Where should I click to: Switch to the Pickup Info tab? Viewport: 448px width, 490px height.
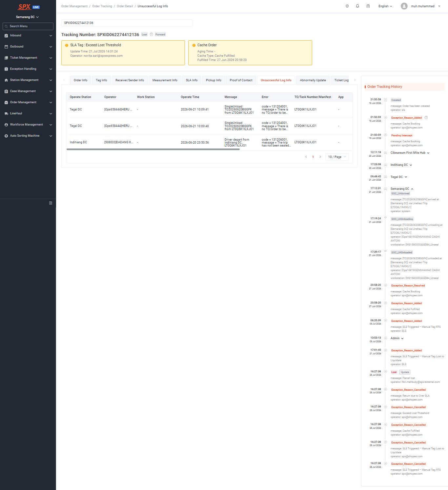coord(214,80)
